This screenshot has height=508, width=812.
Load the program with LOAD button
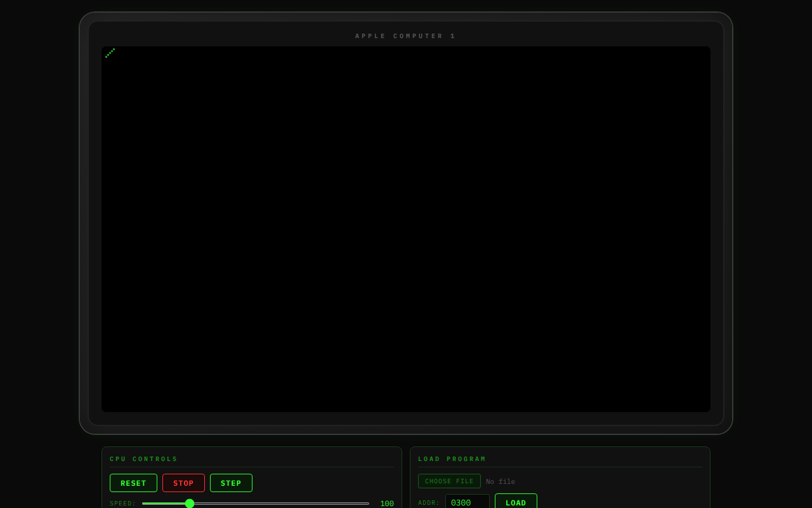[516, 502]
